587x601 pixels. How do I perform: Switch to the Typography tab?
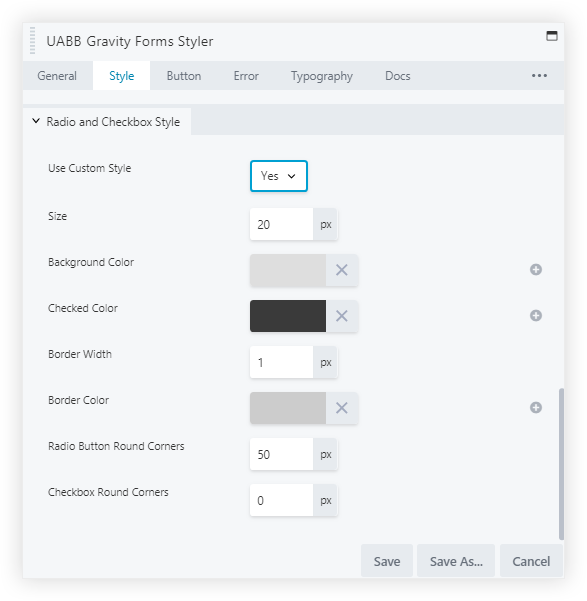click(322, 76)
